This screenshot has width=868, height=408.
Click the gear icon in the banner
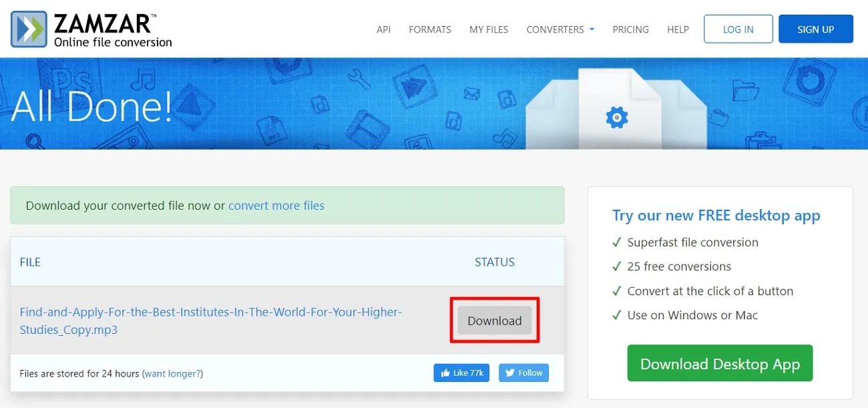617,119
